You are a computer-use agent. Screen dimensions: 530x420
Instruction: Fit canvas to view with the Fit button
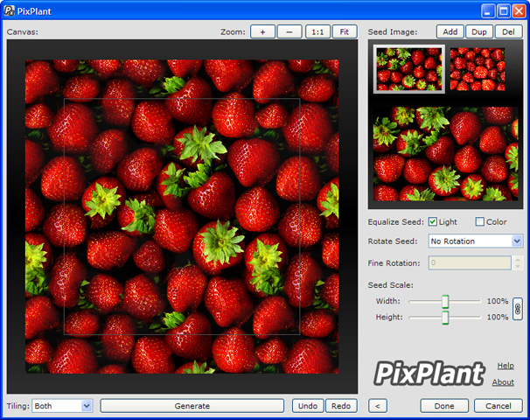[x=345, y=31]
